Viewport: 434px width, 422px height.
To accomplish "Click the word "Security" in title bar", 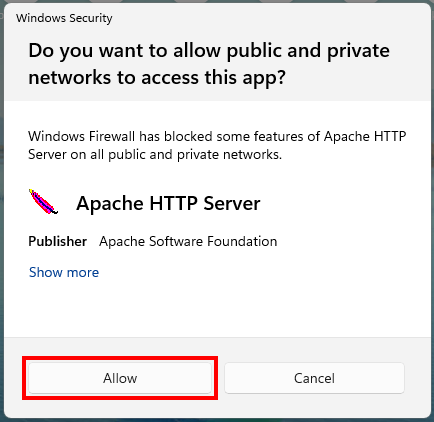I will point(91,18).
